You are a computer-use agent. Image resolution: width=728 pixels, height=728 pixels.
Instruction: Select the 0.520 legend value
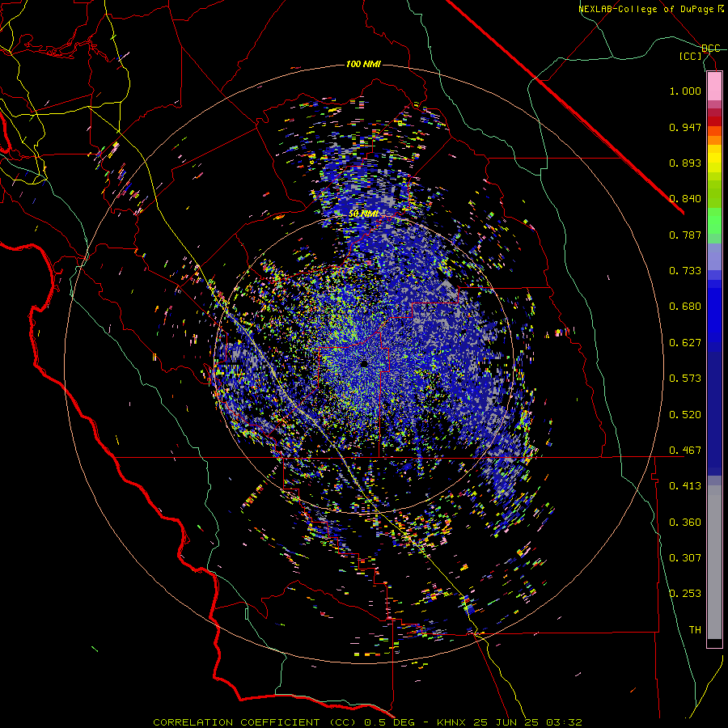tap(685, 415)
